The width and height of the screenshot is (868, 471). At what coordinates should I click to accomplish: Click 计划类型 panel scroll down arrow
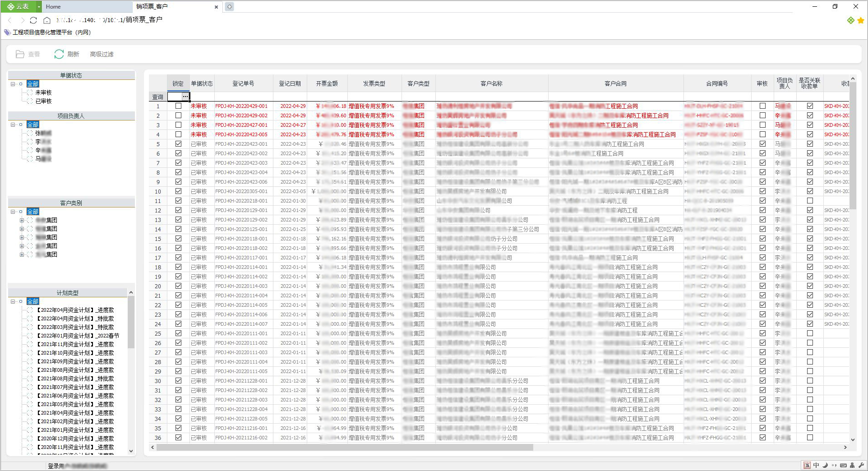pos(131,451)
